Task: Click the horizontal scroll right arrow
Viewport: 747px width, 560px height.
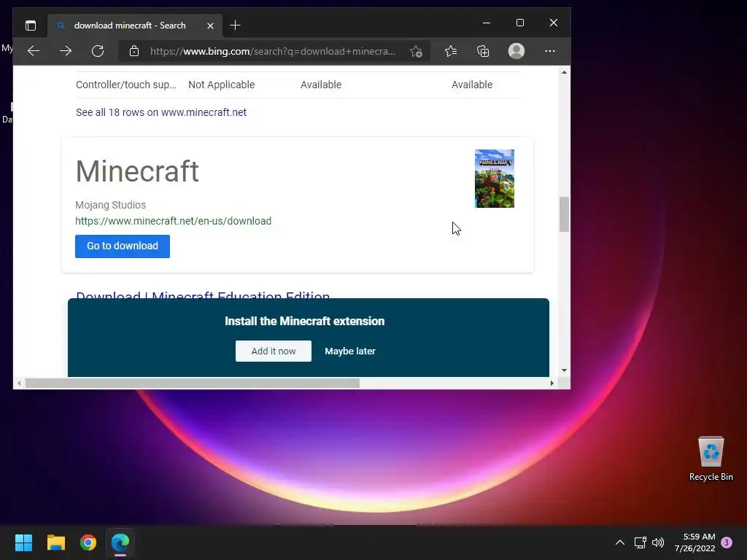Action: [551, 383]
